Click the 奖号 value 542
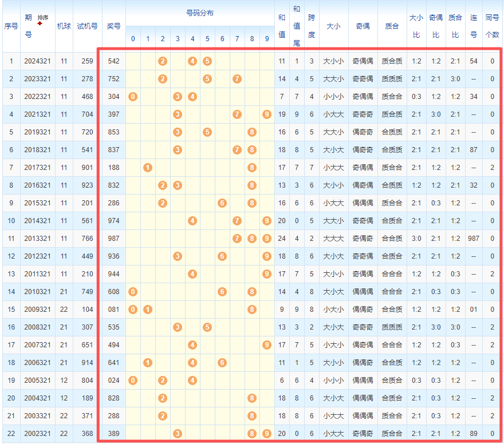The width and height of the screenshot is (504, 444). (x=113, y=61)
